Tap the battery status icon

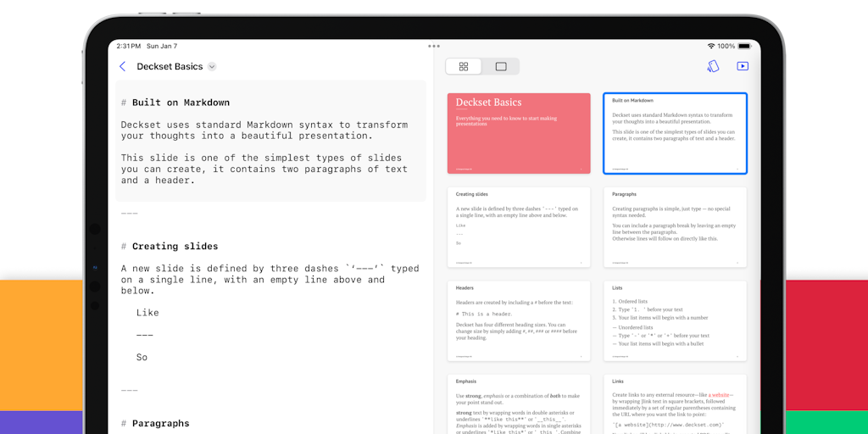pyautogui.click(x=744, y=47)
